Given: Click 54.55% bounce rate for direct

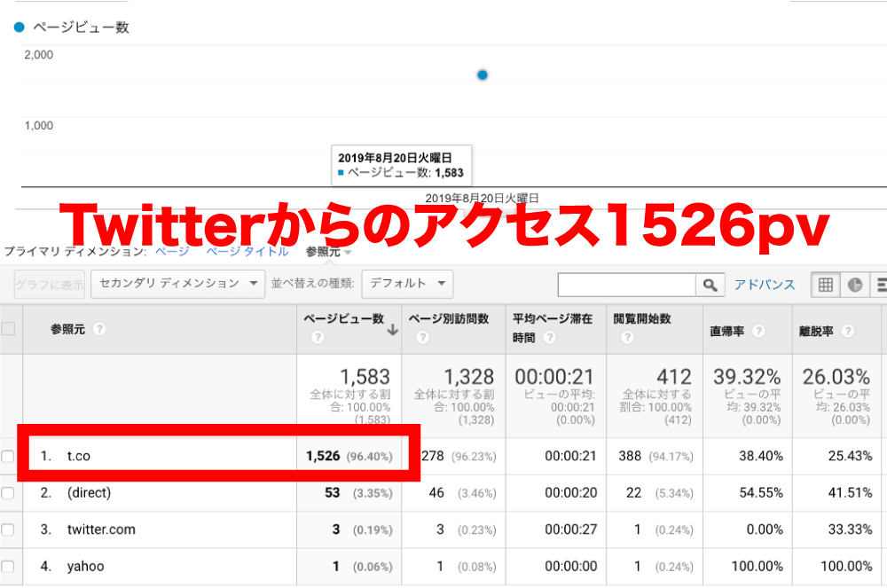Looking at the screenshot, I should pyautogui.click(x=761, y=493).
